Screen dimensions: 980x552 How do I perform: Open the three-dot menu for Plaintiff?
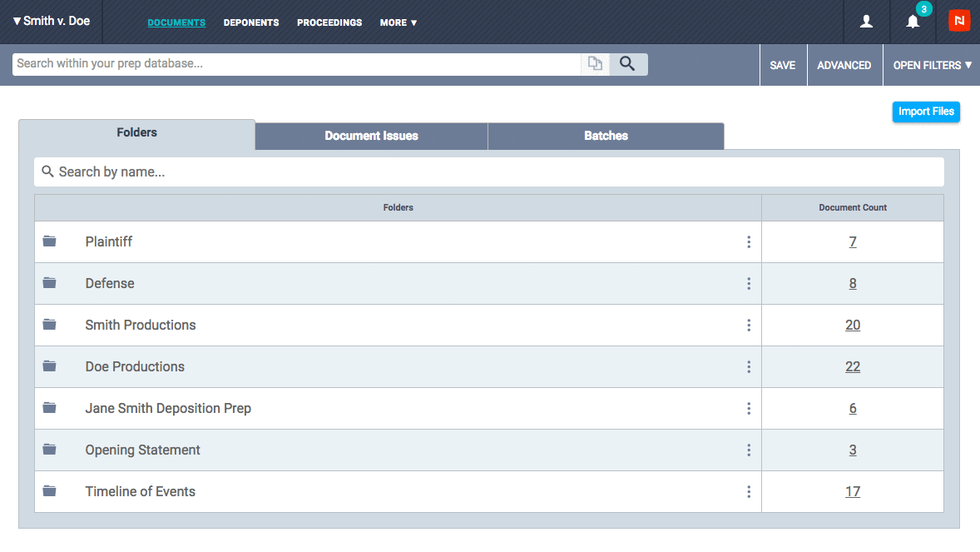pyautogui.click(x=749, y=242)
